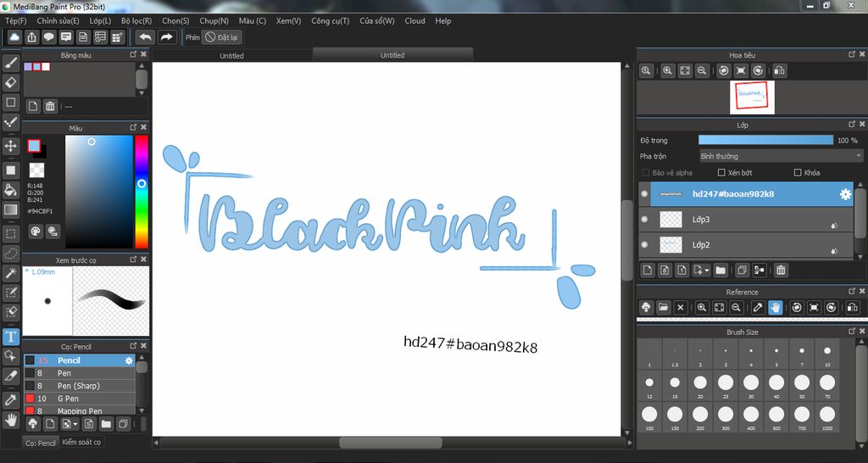The image size is (868, 463).
Task: Select the transparent color swatch
Action: coord(36,170)
